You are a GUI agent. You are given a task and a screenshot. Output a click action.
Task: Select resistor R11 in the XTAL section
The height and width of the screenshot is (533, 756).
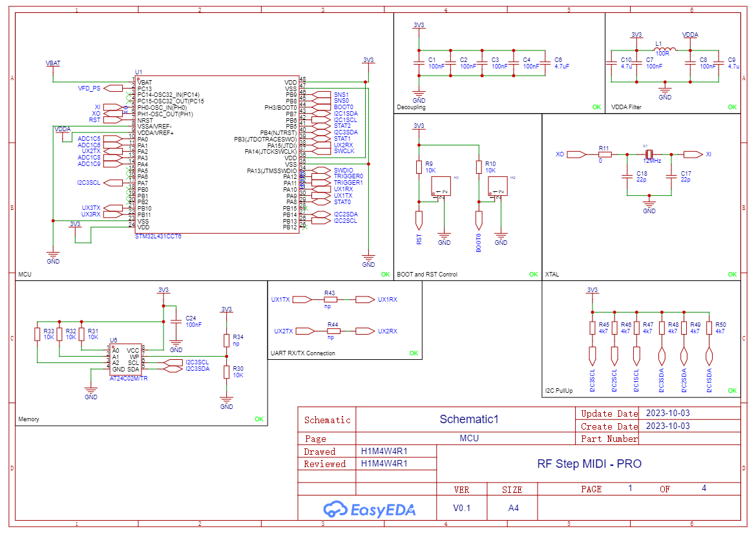[604, 154]
